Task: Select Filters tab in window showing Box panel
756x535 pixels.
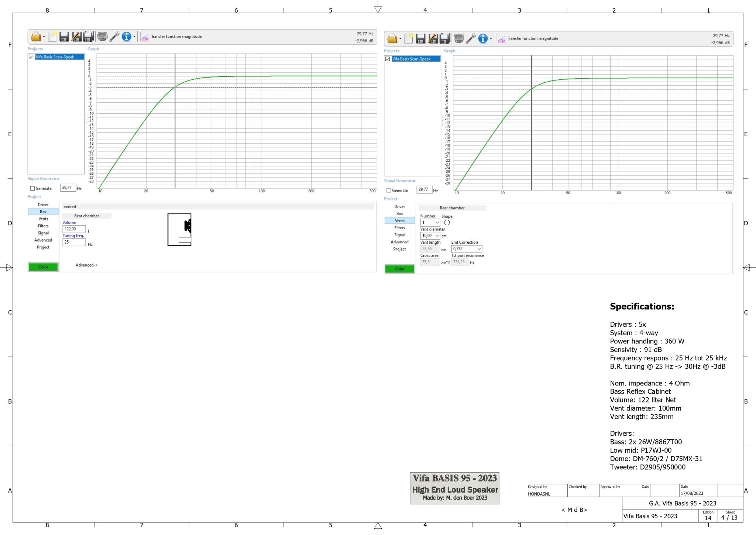Action: point(43,226)
